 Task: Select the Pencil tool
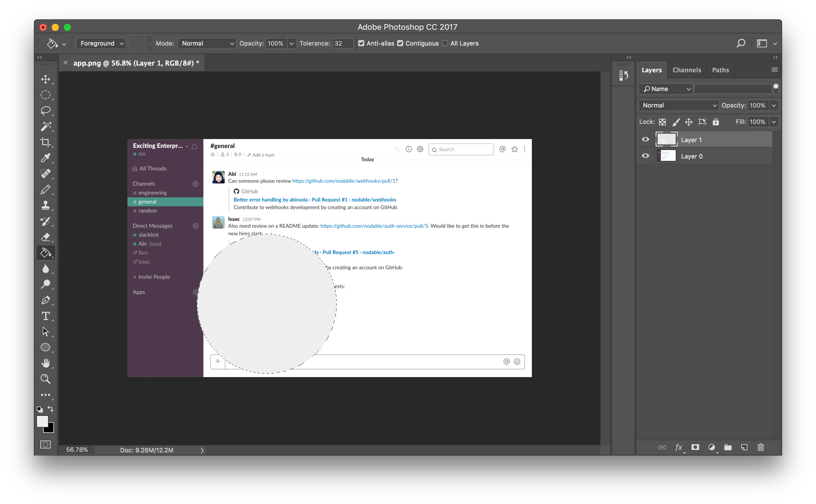click(46, 190)
